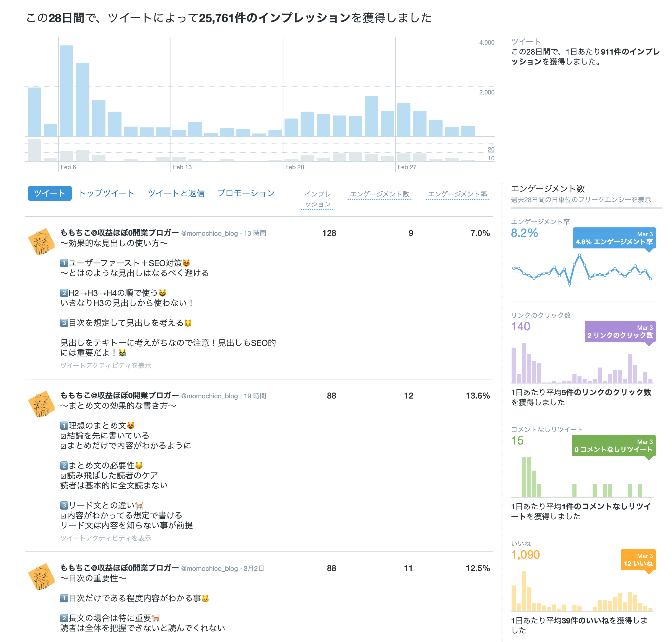
Task: Click the blue Mar 3 engagement rate tooltip
Action: click(614, 238)
